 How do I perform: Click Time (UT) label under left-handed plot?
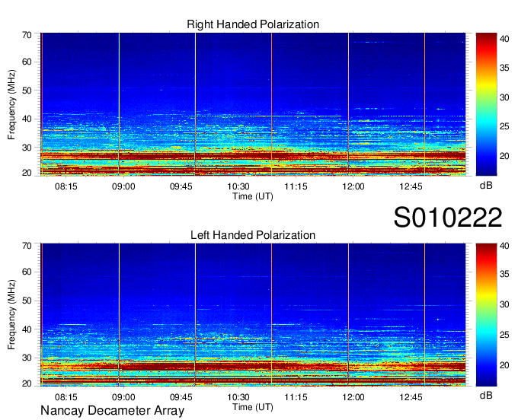click(x=253, y=407)
